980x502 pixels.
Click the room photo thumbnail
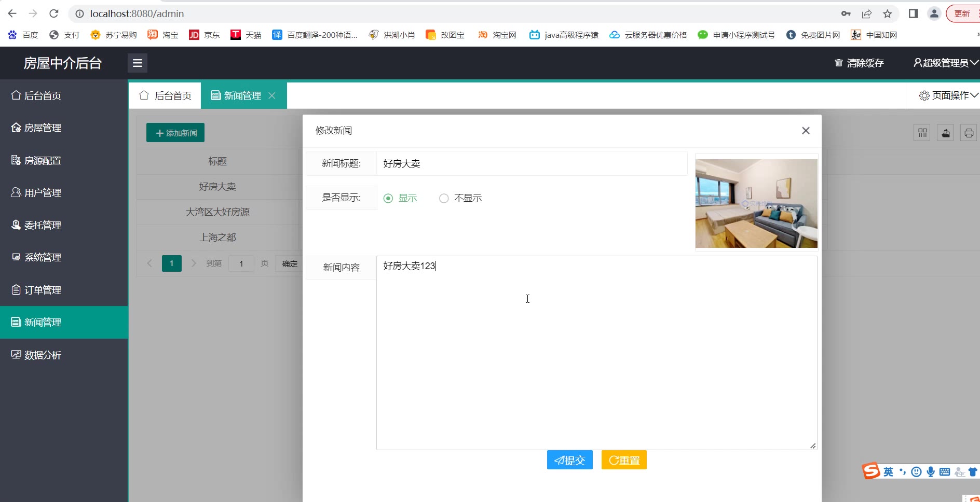pyautogui.click(x=756, y=203)
